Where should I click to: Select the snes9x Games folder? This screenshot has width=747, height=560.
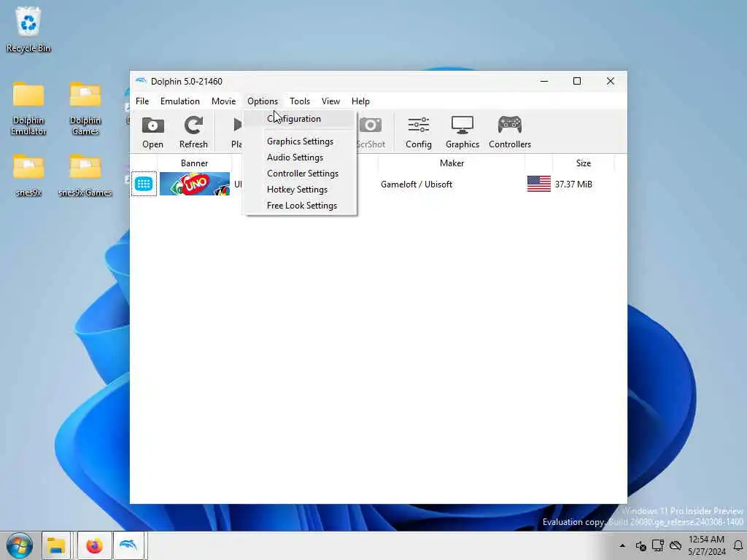point(85,175)
